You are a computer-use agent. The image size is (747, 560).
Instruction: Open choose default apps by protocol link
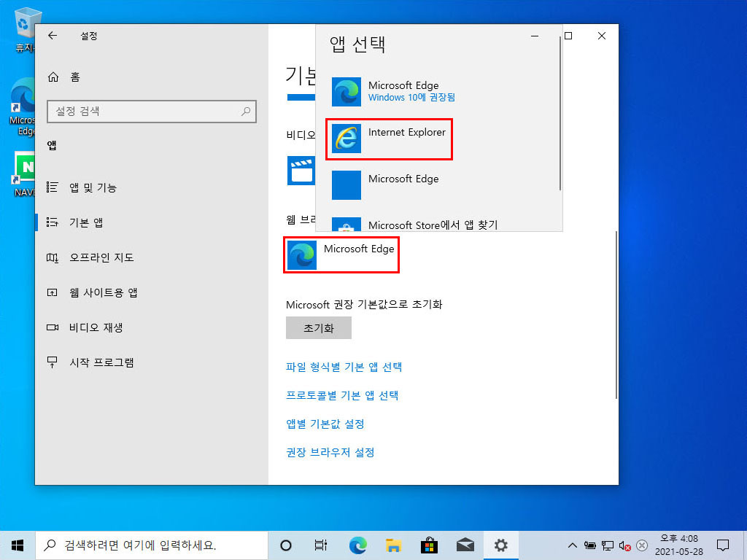click(342, 396)
